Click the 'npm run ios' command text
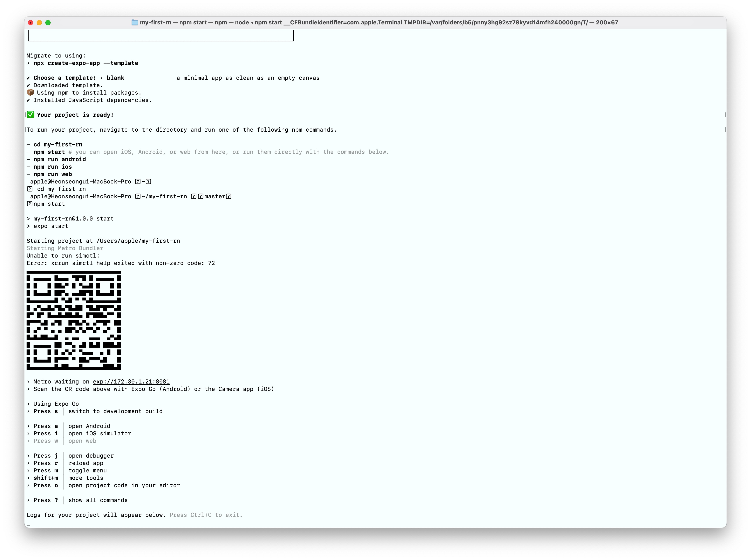The height and width of the screenshot is (560, 751). pyautogui.click(x=53, y=167)
